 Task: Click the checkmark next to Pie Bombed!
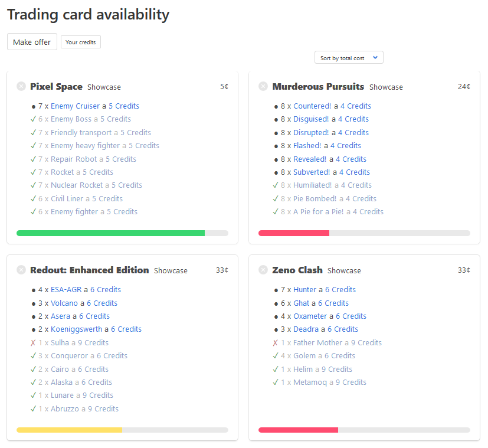(276, 199)
